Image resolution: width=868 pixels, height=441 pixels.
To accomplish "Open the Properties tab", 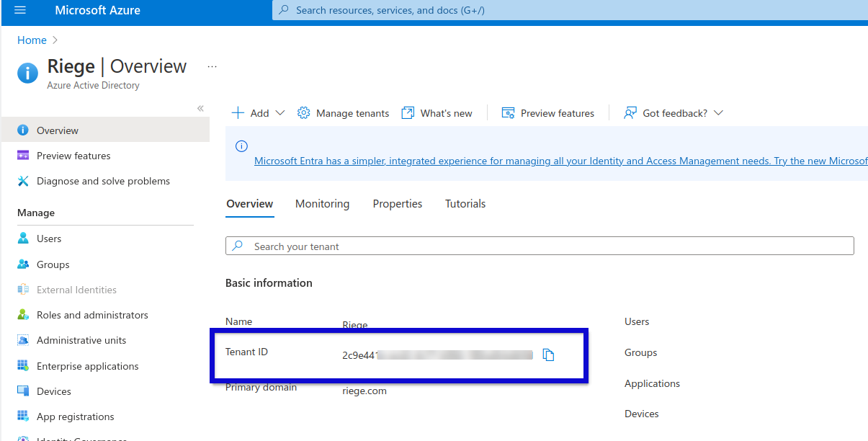I will (397, 204).
